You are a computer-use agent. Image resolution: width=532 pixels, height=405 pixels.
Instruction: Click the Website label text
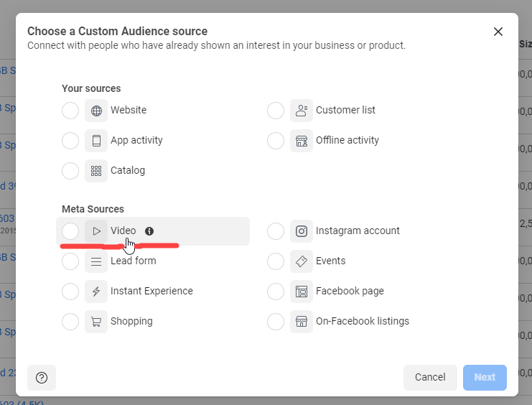129,110
